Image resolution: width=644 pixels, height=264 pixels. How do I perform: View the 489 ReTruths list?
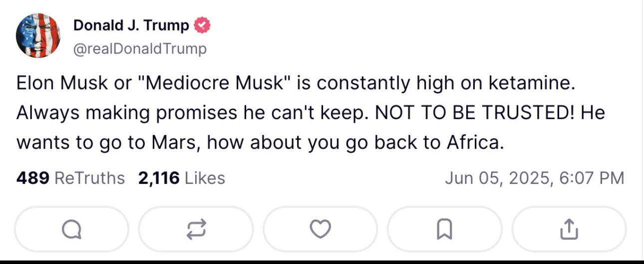tap(70, 178)
